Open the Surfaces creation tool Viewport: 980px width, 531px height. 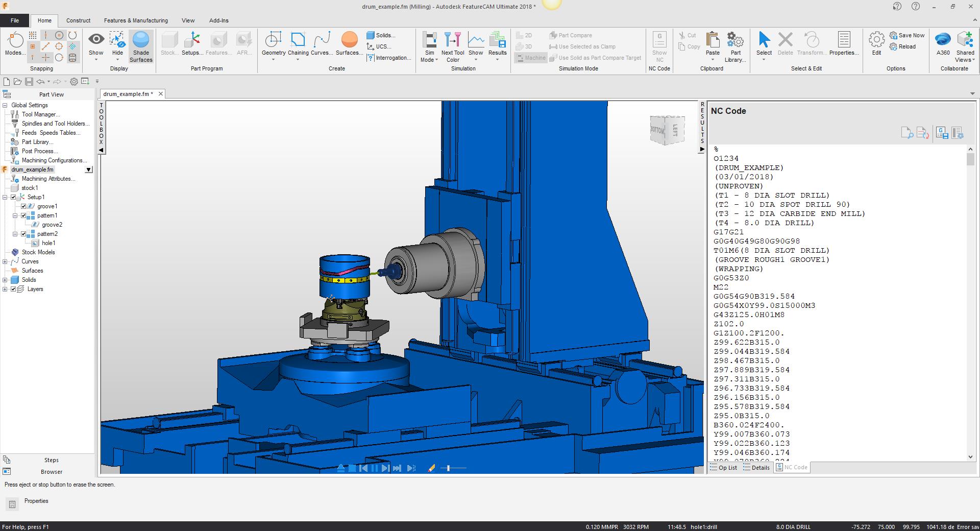tap(349, 44)
